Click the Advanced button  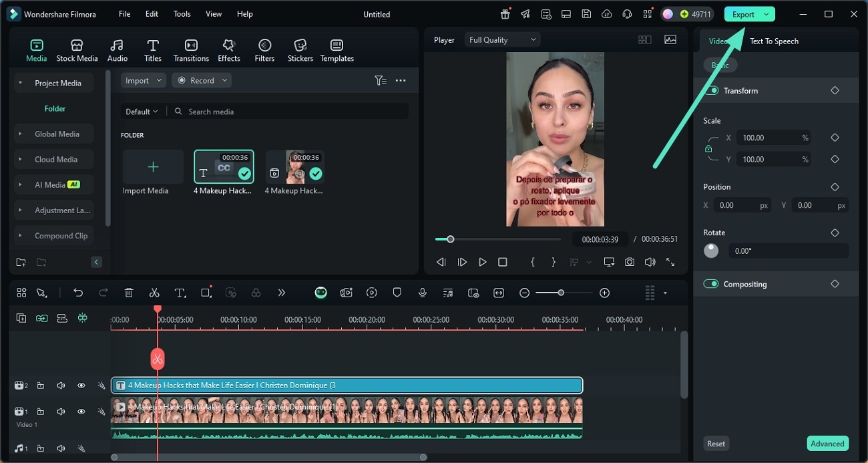[827, 444]
